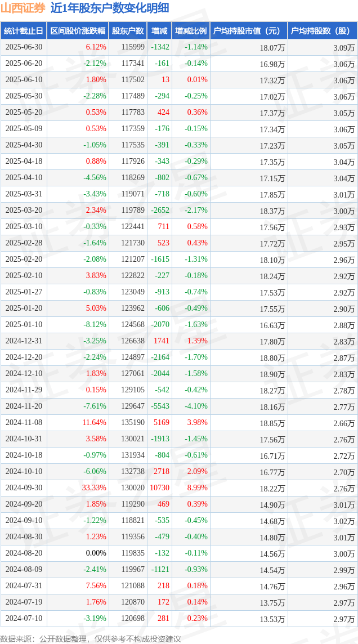Click the 统计截止日 column header

pyautogui.click(x=24, y=31)
